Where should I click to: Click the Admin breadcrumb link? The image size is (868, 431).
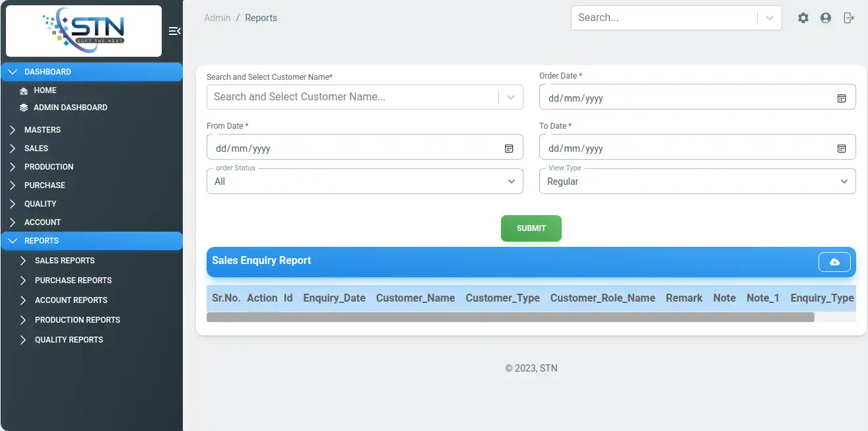click(217, 18)
